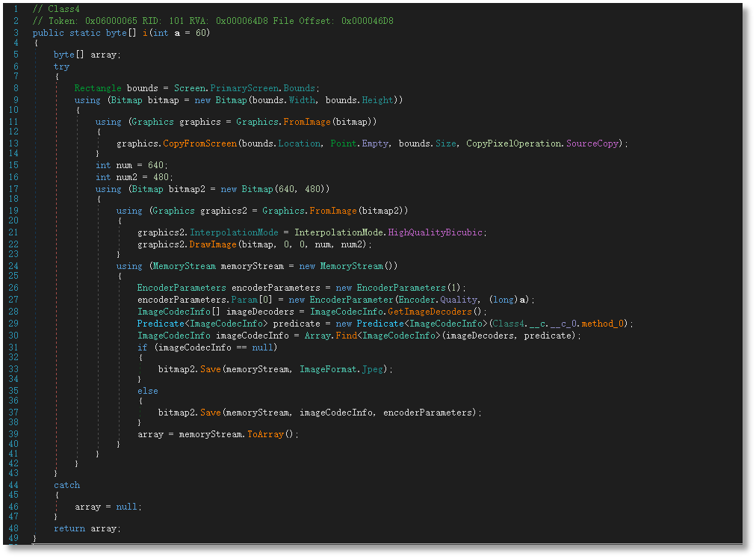Screen dimensions: 756x559
Task: Click the ToArray method call
Action: tap(265, 434)
